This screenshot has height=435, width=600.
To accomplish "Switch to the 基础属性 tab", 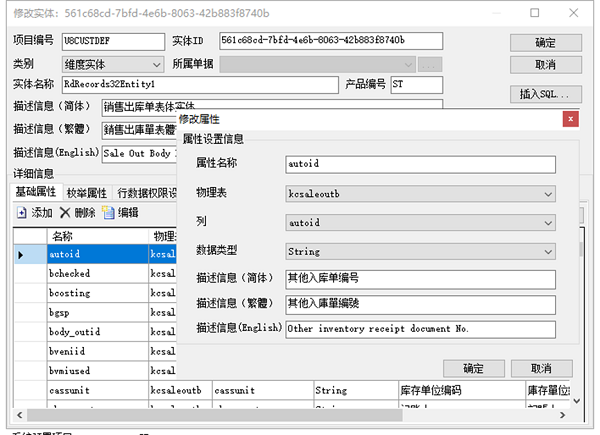I will 36,192.
